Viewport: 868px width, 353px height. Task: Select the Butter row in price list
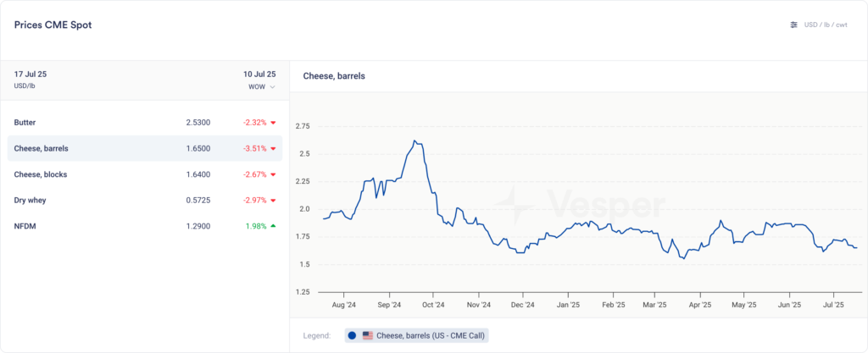(x=144, y=123)
